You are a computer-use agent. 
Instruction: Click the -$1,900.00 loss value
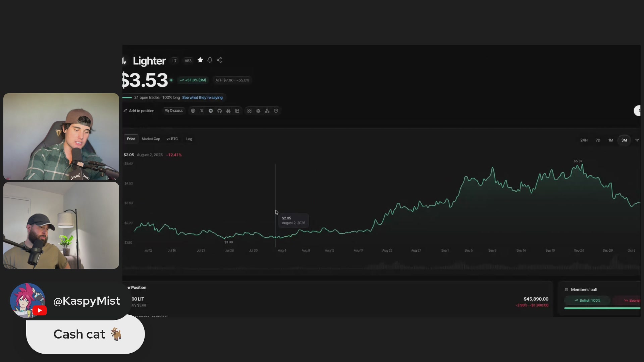coord(540,305)
